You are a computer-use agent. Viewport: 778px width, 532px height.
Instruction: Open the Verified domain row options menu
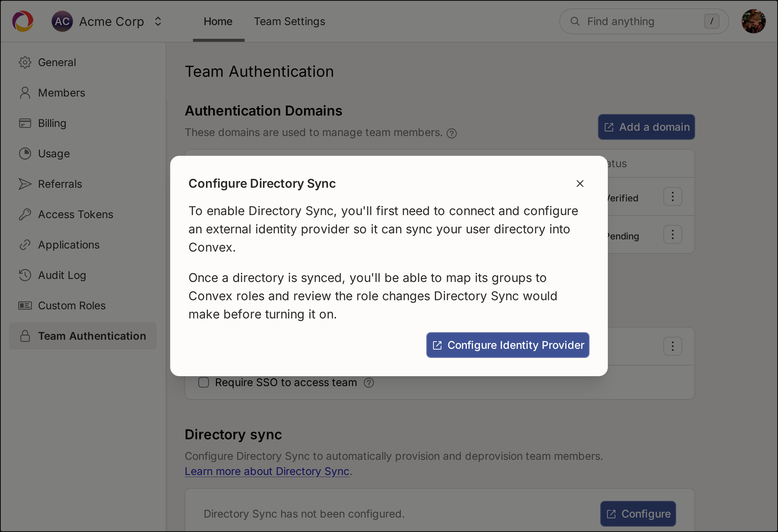673,196
